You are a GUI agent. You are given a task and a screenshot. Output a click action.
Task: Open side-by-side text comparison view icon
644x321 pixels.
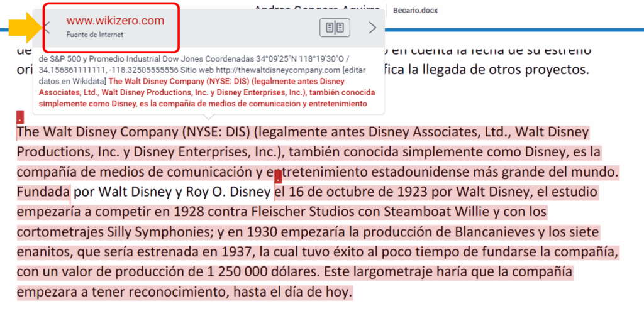tap(335, 28)
